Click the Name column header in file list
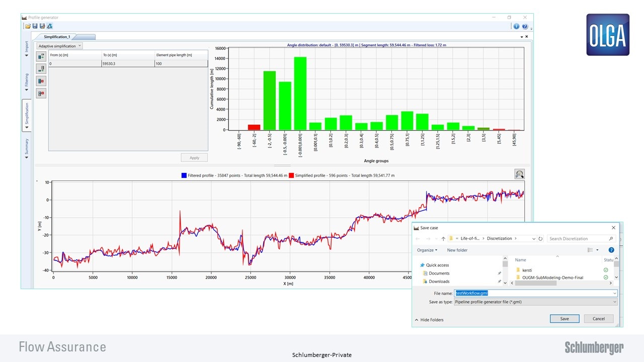The width and height of the screenshot is (644, 362). click(520, 260)
